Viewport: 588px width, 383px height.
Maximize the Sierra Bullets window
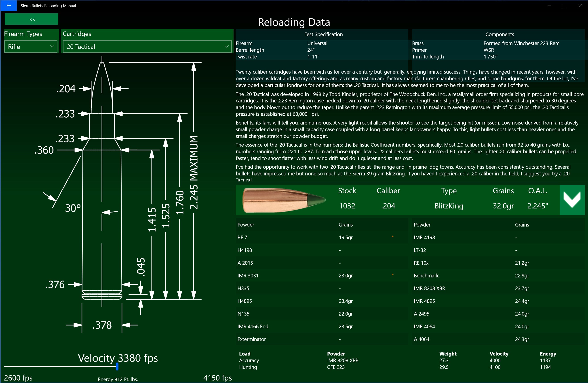(564, 5)
